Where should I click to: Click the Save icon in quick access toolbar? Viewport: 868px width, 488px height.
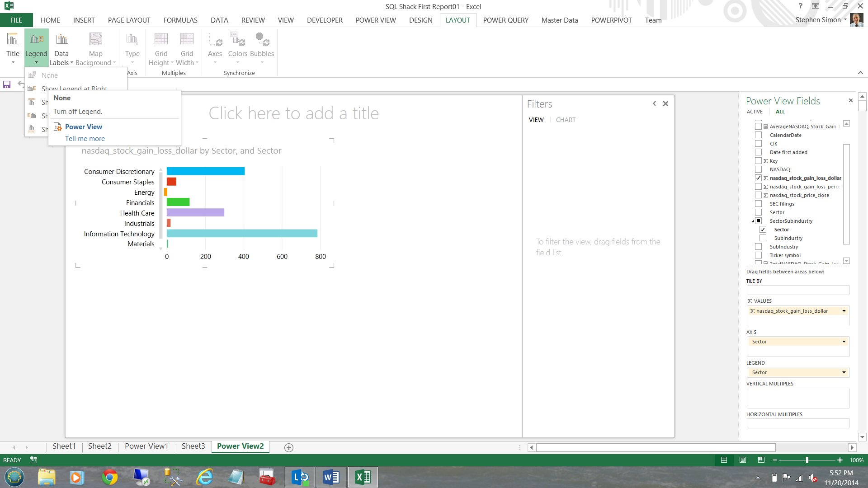tap(7, 84)
